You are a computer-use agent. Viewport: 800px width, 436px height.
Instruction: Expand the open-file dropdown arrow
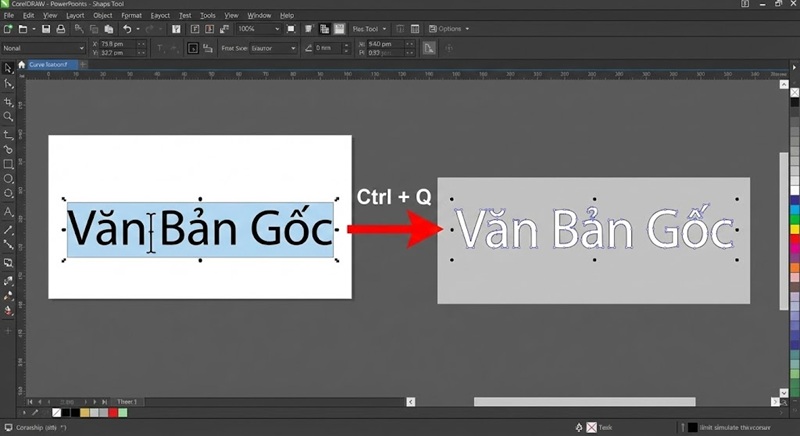(x=34, y=29)
